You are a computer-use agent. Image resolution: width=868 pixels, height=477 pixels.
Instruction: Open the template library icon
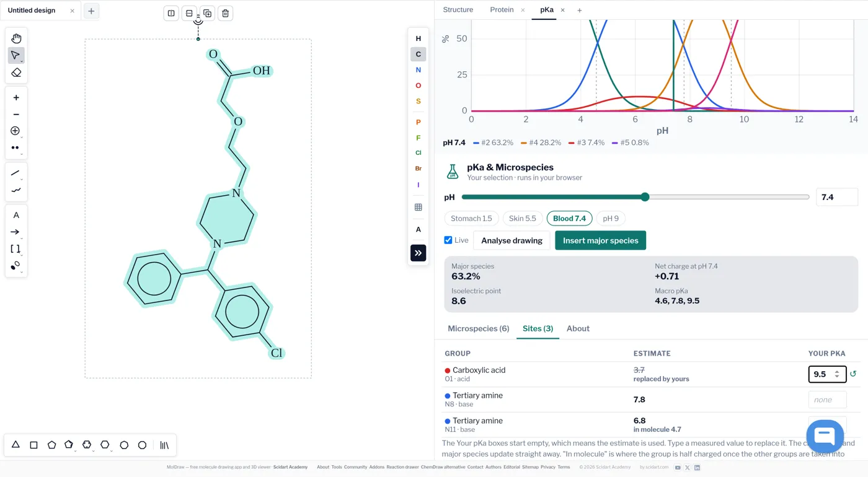pos(164,445)
